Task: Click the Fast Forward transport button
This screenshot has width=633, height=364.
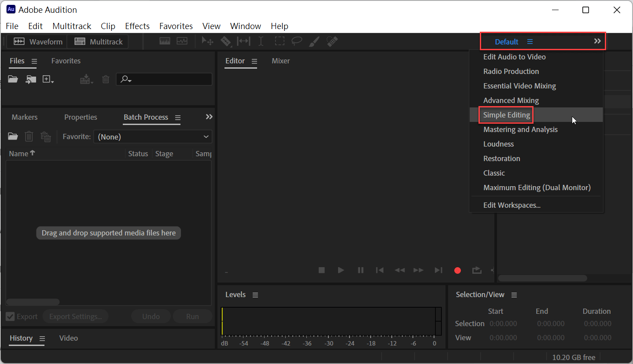Action: pyautogui.click(x=419, y=270)
